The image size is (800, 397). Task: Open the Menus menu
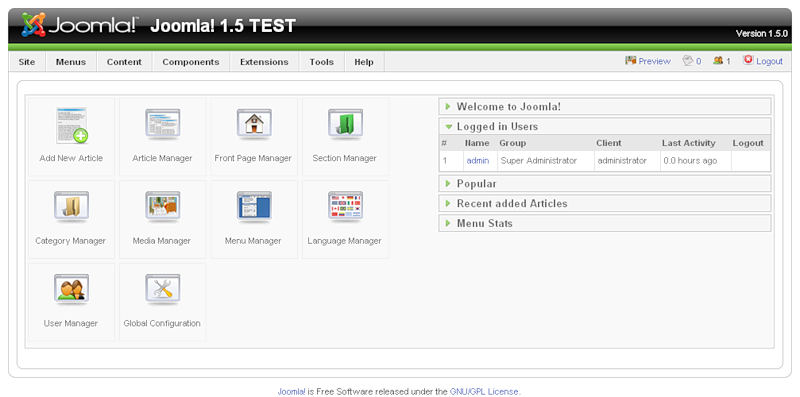71,62
